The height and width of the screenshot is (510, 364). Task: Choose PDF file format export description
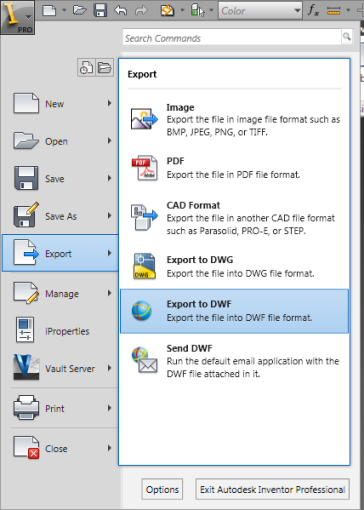click(233, 175)
